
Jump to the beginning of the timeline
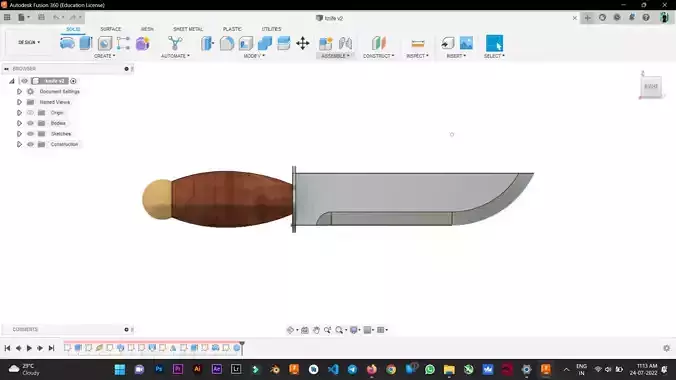pyautogui.click(x=7, y=348)
